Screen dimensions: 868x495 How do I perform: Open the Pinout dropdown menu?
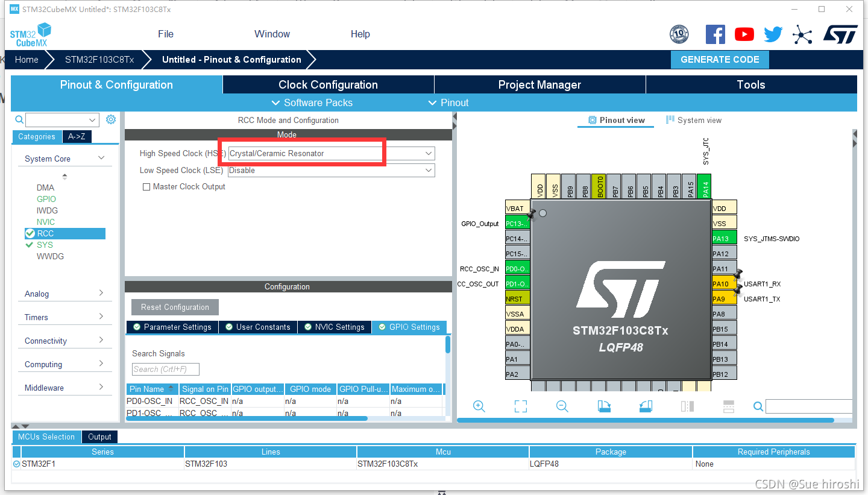coord(448,102)
